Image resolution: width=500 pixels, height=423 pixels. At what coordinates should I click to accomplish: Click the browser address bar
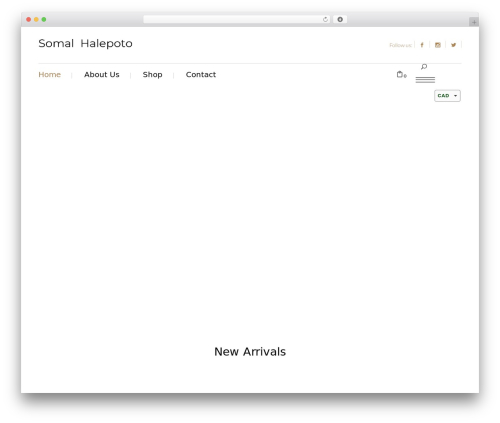[x=236, y=19]
